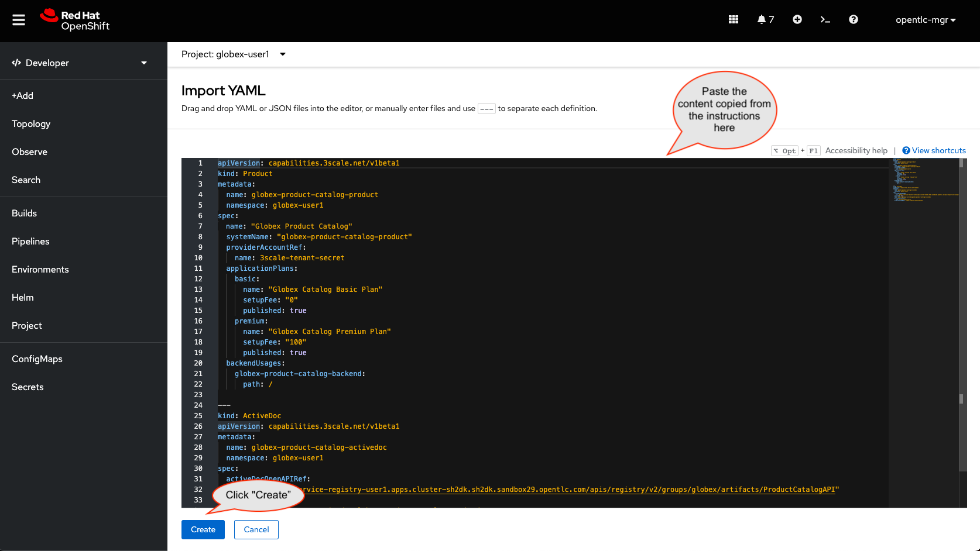Click the Opt key hint
Viewport: 980px width, 551px height.
[x=785, y=151]
